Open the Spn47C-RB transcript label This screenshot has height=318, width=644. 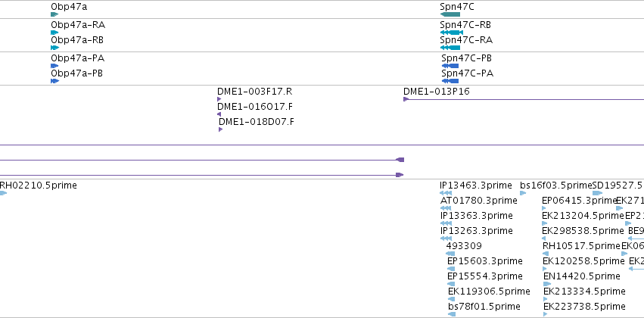pyautogui.click(x=465, y=25)
